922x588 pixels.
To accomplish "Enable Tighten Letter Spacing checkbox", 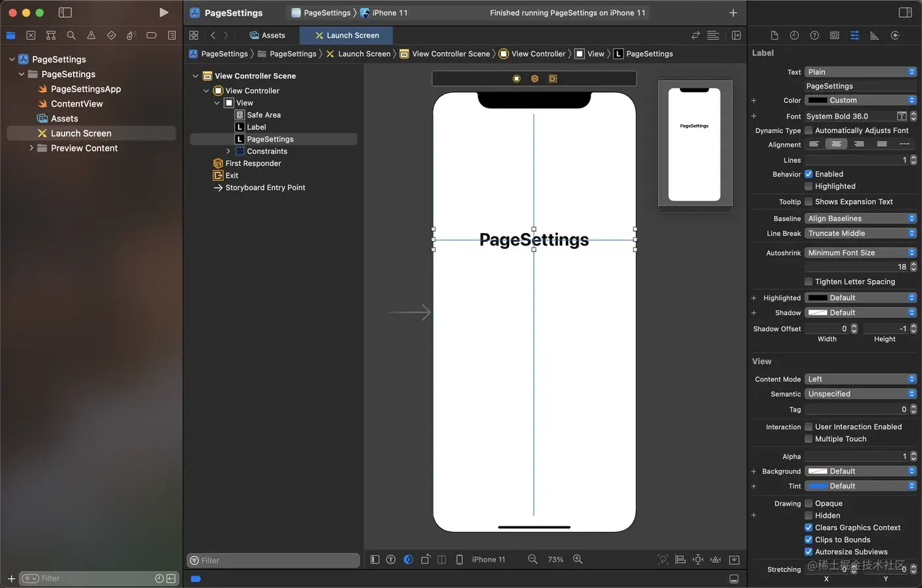I will point(809,281).
